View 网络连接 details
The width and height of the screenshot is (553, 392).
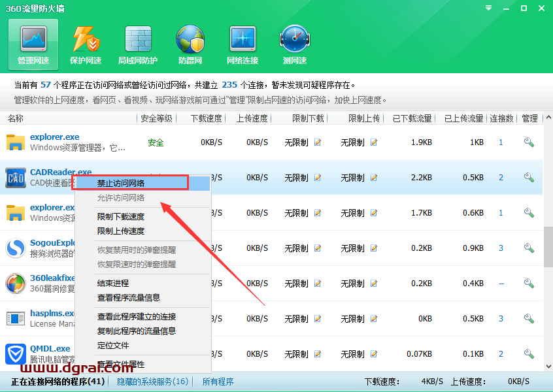pyautogui.click(x=243, y=44)
